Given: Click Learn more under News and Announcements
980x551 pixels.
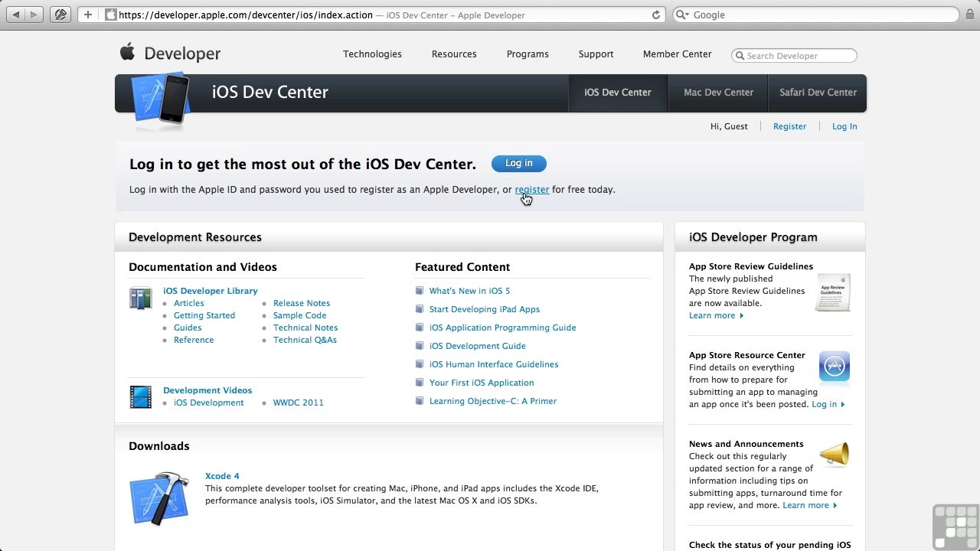Looking at the screenshot, I should (x=810, y=505).
